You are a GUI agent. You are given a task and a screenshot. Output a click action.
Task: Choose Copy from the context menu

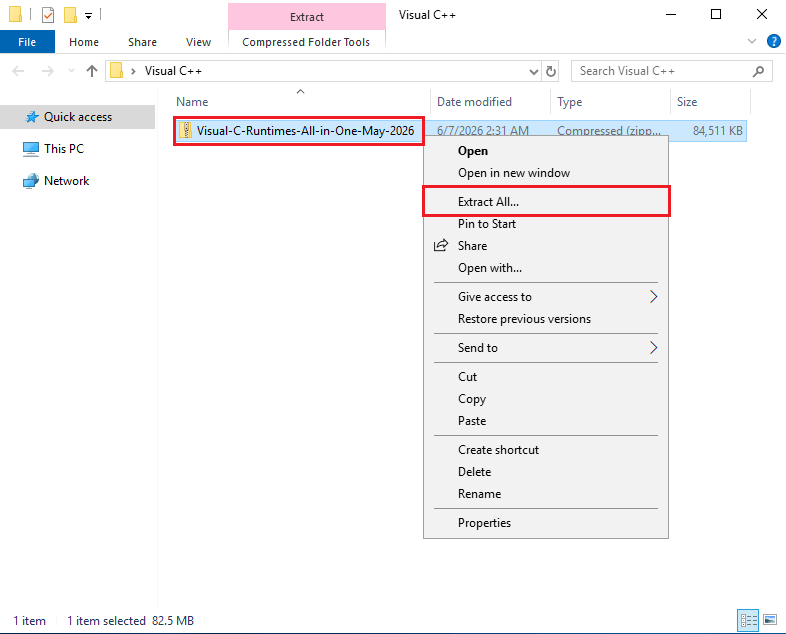[x=546, y=399]
